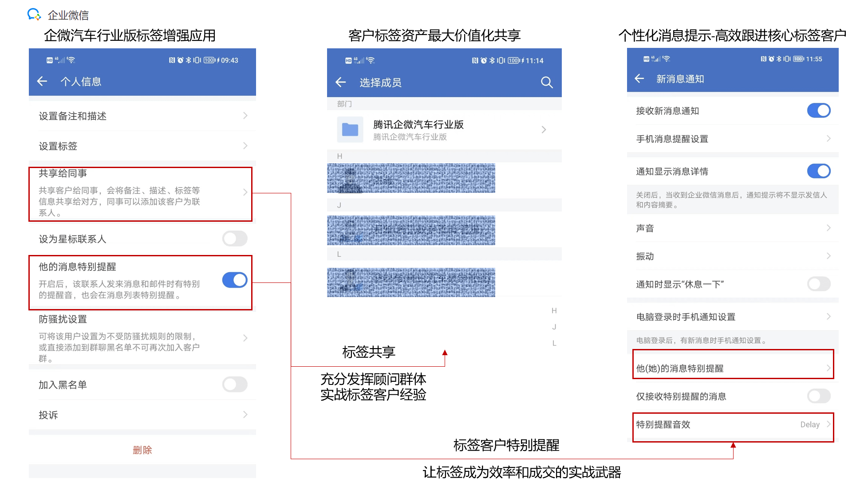Go back from 新消息通知 screen
This screenshot has width=868, height=486.
point(639,78)
